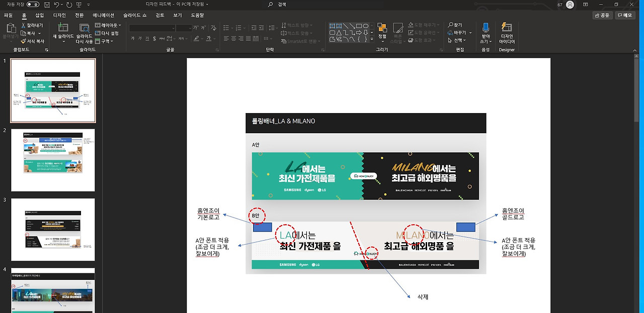644x313 pixels.
Task: Click 다시 설정 reset slide button
Action: (x=107, y=33)
